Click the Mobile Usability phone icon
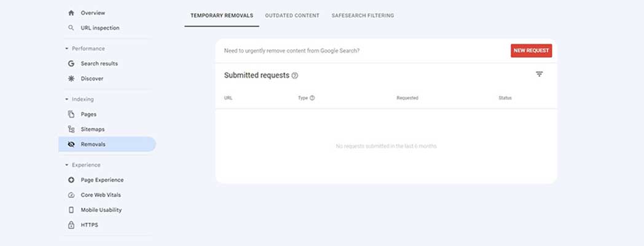644x246 pixels. tap(71, 210)
